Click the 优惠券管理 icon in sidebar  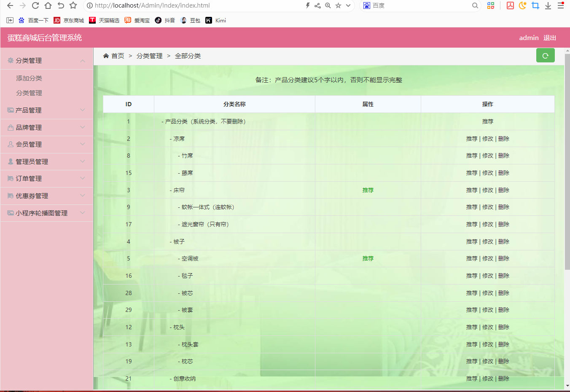[9, 196]
